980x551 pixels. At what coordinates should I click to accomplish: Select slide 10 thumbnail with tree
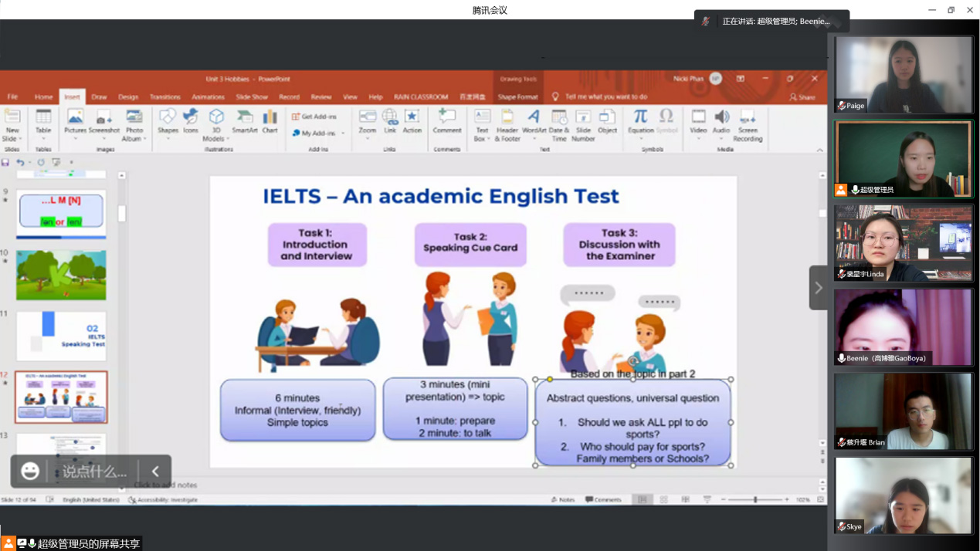pyautogui.click(x=61, y=275)
